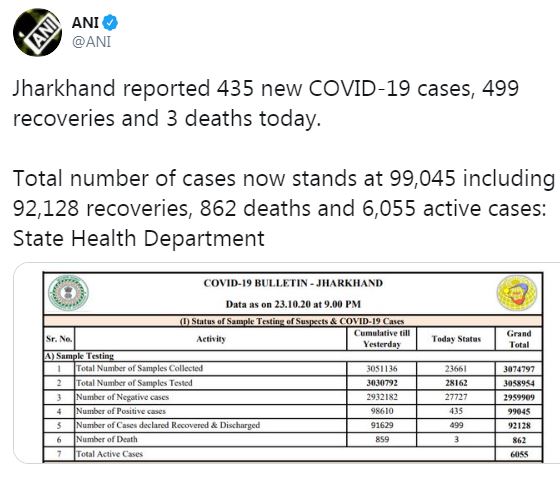This screenshot has width=560, height=477.
Task: Click the tweet text about 435 new cases
Action: [x=266, y=103]
